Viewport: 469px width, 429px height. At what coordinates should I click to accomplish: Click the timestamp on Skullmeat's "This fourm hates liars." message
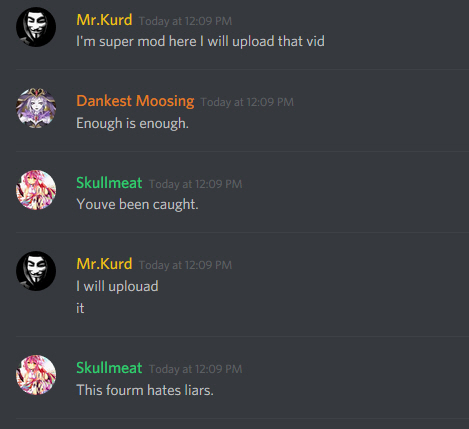point(195,369)
